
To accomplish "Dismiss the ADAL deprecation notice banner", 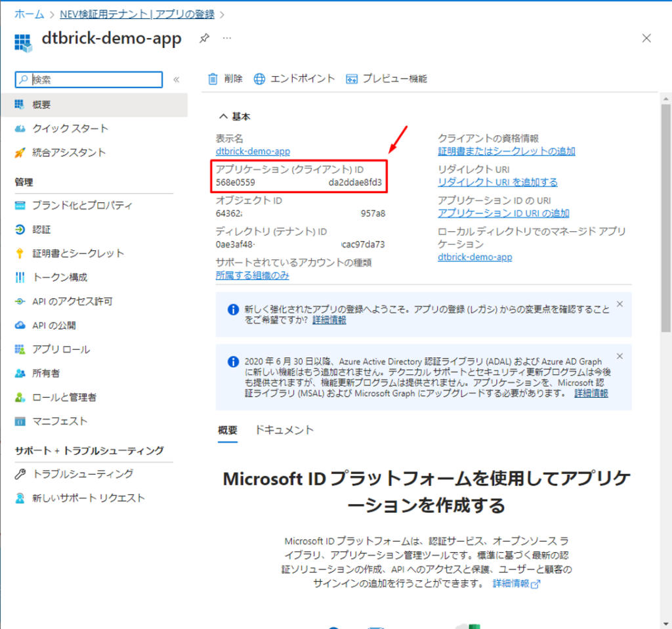I will click(x=620, y=356).
